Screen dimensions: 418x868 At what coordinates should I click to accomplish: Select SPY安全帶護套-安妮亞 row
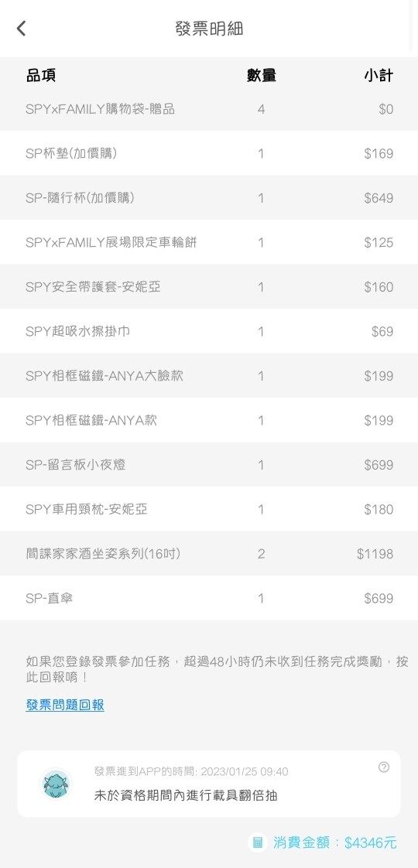(209, 287)
